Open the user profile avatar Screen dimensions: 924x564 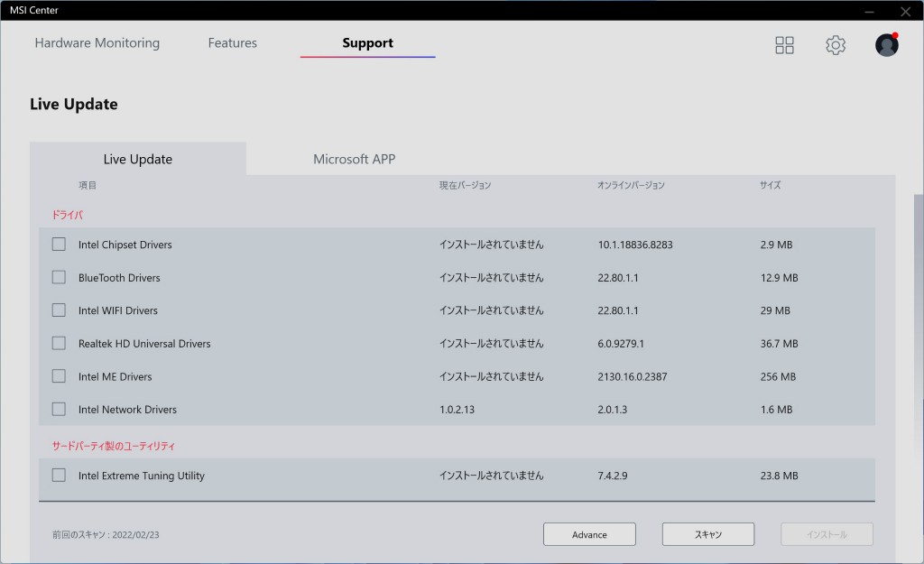886,45
